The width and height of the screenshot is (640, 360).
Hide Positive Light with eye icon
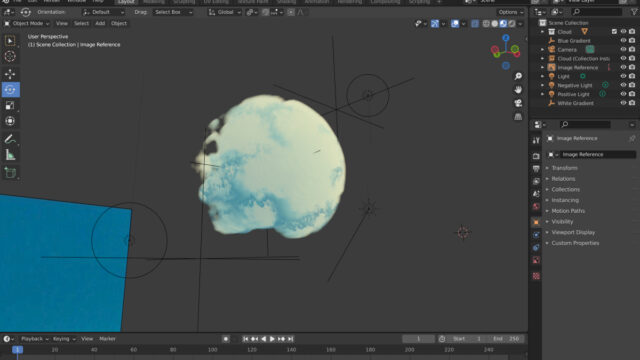(623, 94)
